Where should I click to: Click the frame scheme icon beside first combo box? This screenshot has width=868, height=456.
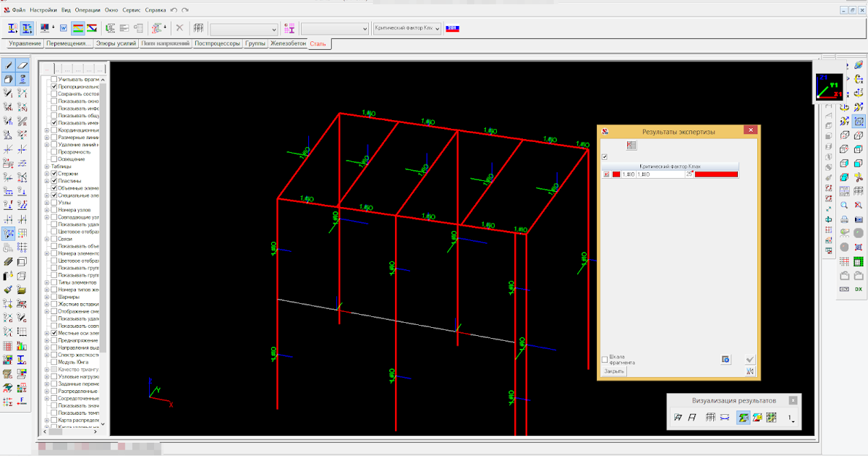click(x=198, y=28)
